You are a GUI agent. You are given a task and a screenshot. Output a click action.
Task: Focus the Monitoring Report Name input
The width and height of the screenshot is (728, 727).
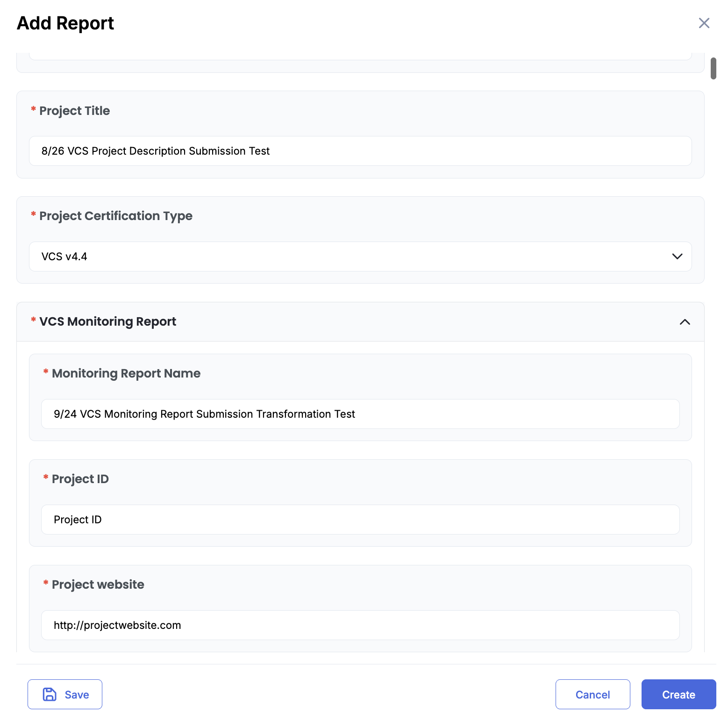360,414
